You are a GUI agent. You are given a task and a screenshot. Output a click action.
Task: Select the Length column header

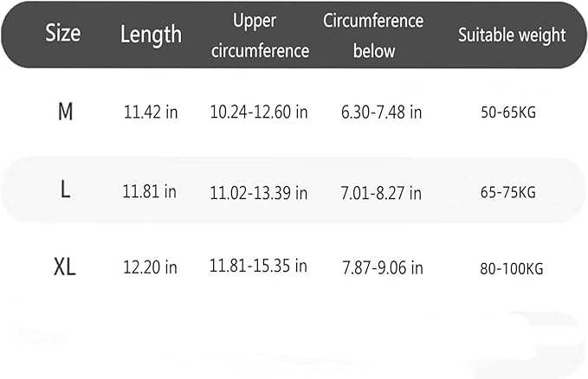click(x=151, y=35)
